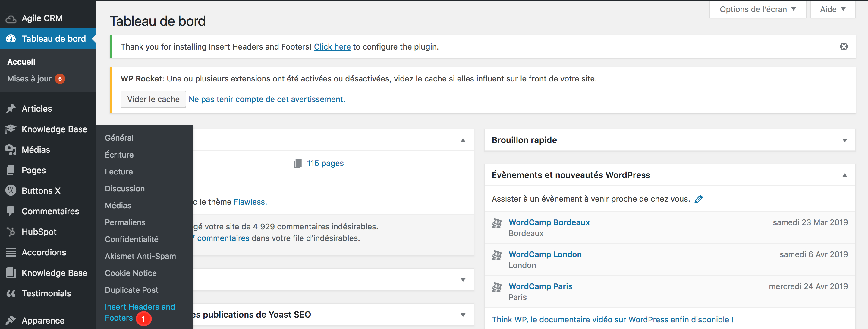Click the second Knowledge Base book icon

point(11,273)
